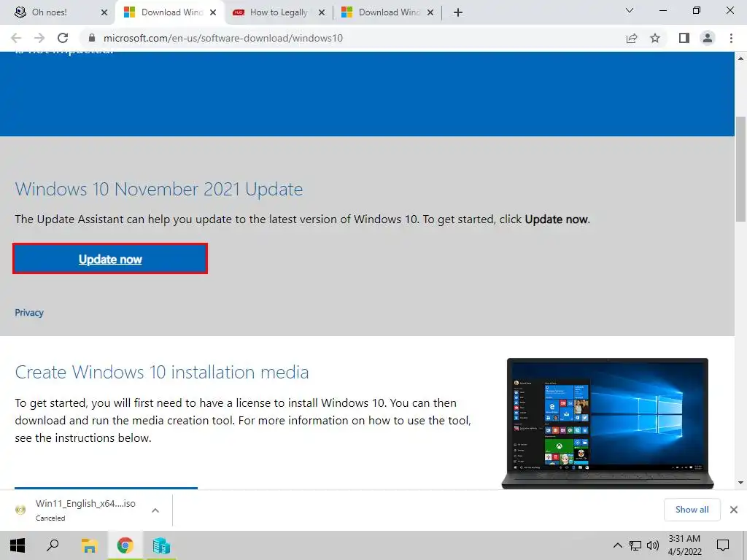Click the scrollbar up arrow
Image resolution: width=747 pixels, height=560 pixels.
click(741, 58)
